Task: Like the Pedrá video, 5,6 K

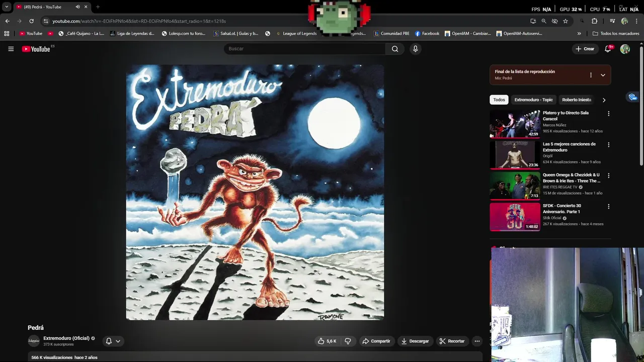Action: click(327, 341)
